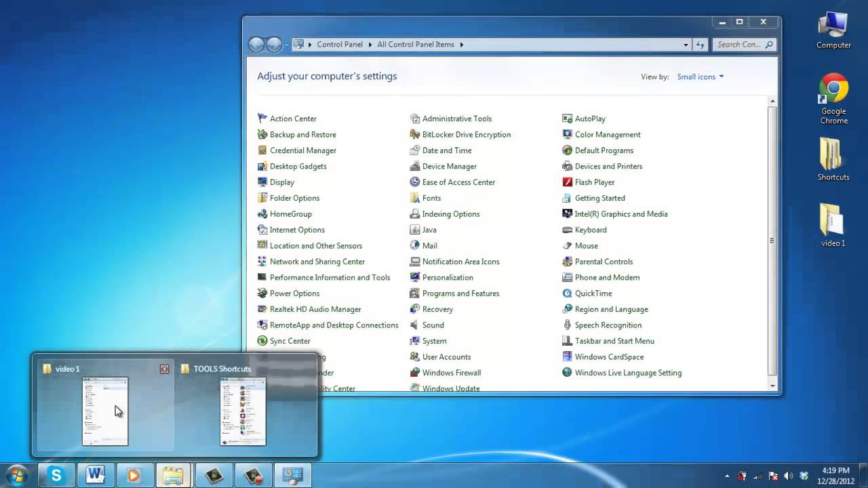Click the Desktop Gadgets icon
Screen dimensions: 868x488
pos(262,166)
